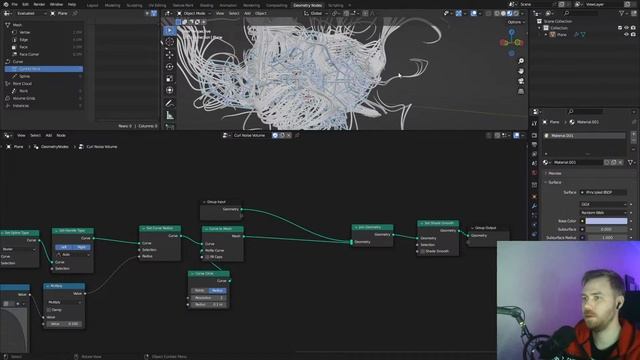The height and width of the screenshot is (360, 640).
Task: Click the Blender logo menu icon
Action: point(6,4)
